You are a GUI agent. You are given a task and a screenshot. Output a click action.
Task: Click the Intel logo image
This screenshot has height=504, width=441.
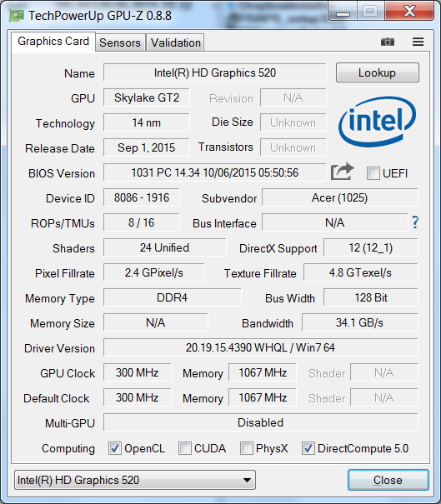377,122
